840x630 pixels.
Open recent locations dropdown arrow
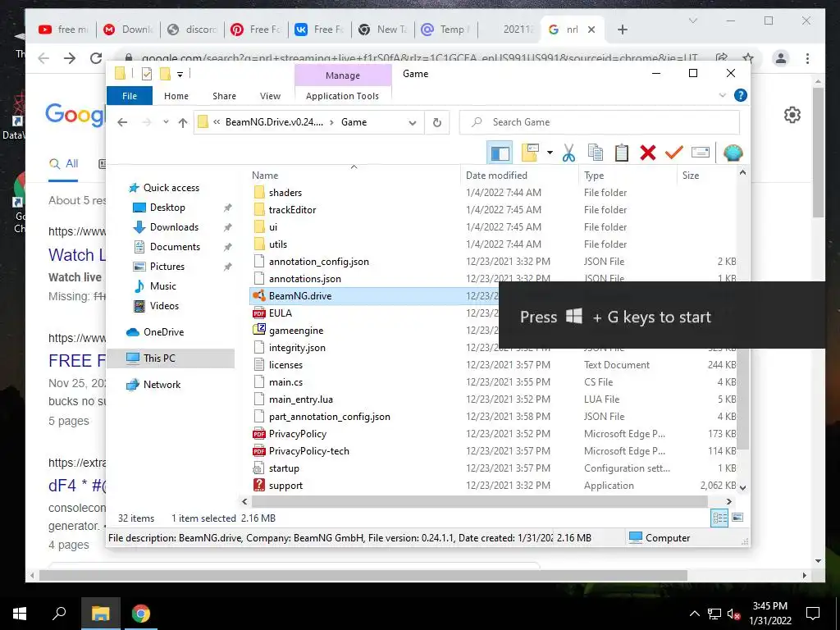click(166, 122)
